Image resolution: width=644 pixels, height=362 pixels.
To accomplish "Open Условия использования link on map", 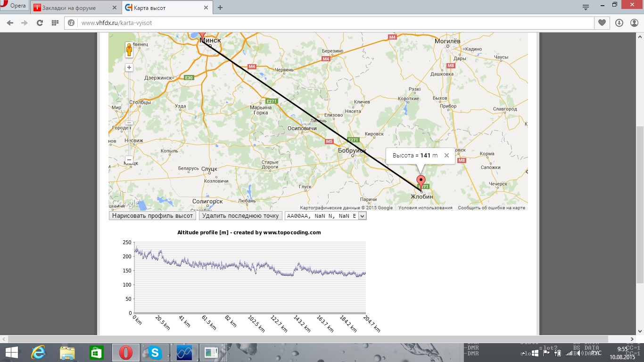I will [425, 208].
